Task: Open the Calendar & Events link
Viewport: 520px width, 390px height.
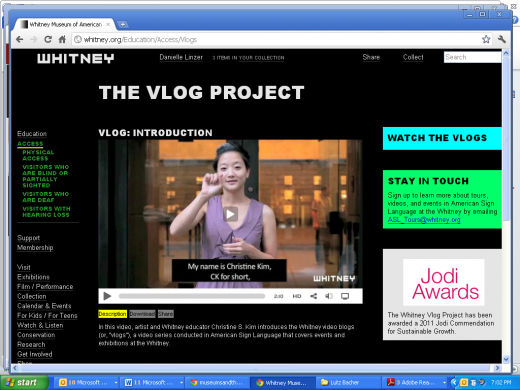Action: point(44,306)
